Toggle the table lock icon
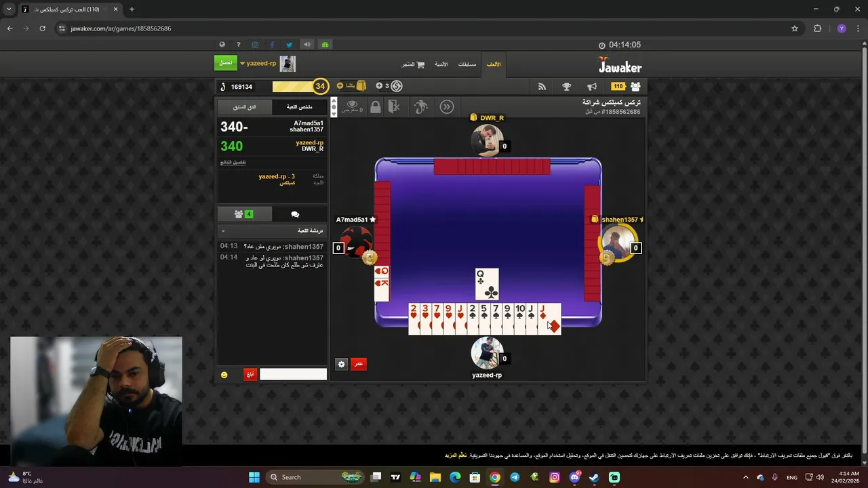This screenshot has height=488, width=868. [375, 107]
